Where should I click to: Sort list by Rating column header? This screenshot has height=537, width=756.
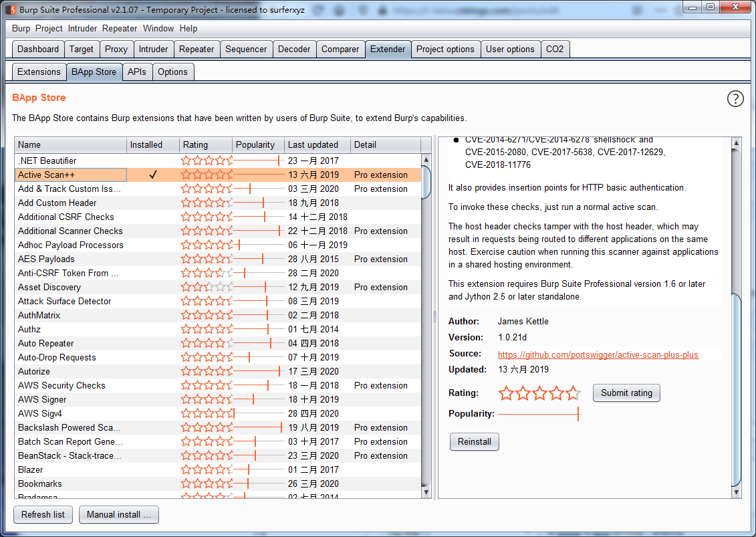[x=205, y=144]
